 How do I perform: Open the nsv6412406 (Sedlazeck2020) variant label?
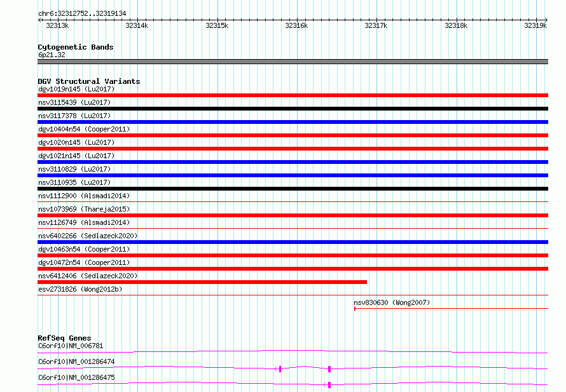(x=88, y=276)
